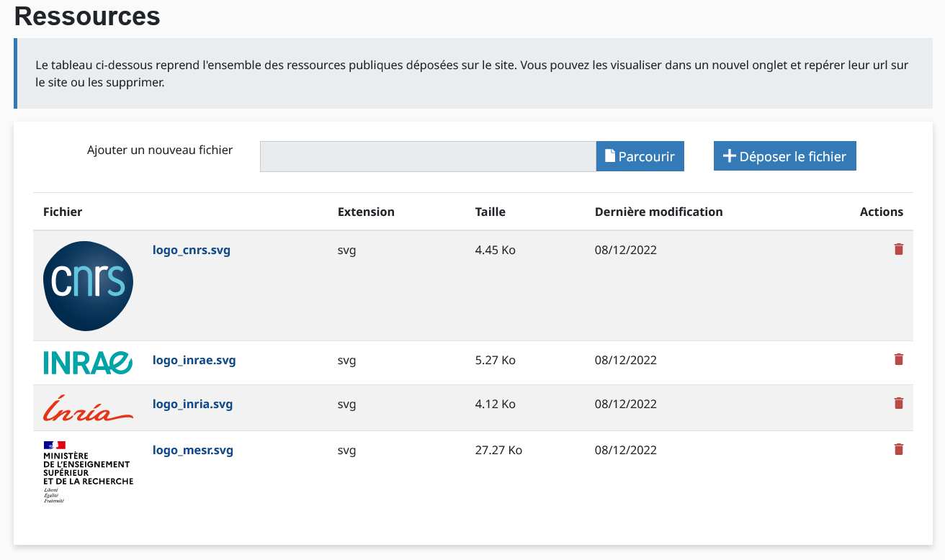
Task: Click the svg extension in the logo_inrae.svg row
Action: tap(347, 360)
